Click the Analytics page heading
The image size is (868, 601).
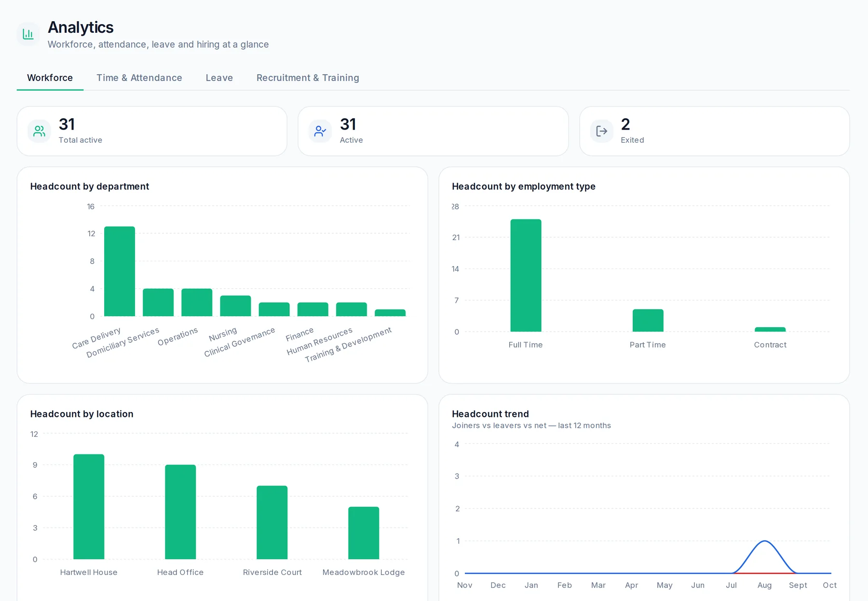[x=81, y=27]
